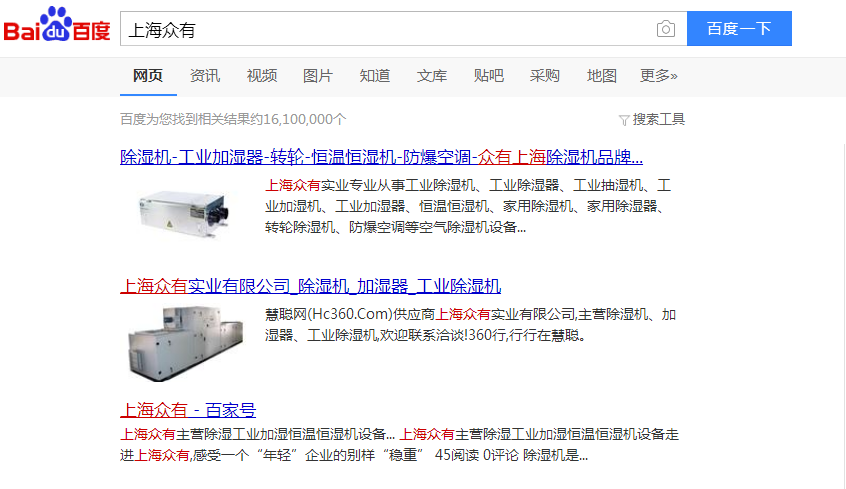Open the 视频 tab
The width and height of the screenshot is (846, 489).
pos(262,76)
